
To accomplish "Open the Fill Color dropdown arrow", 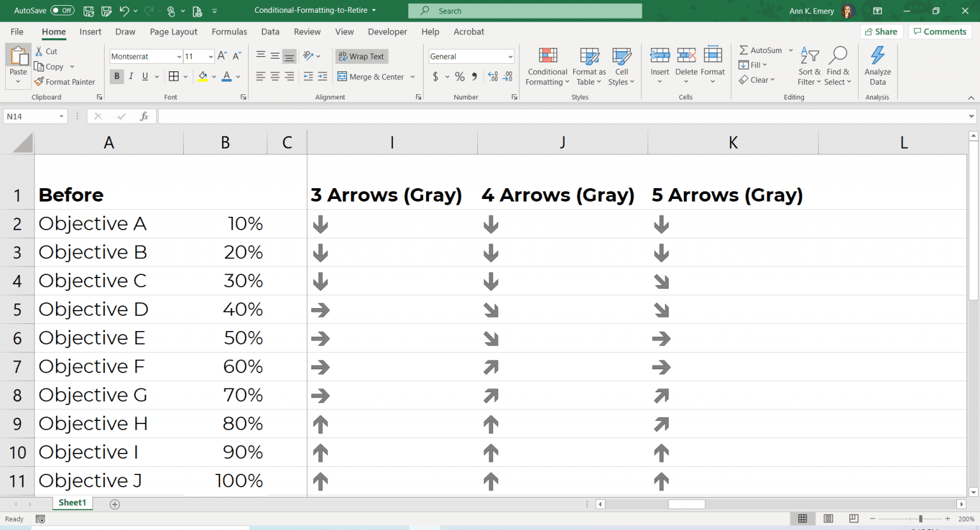I will tap(213, 77).
